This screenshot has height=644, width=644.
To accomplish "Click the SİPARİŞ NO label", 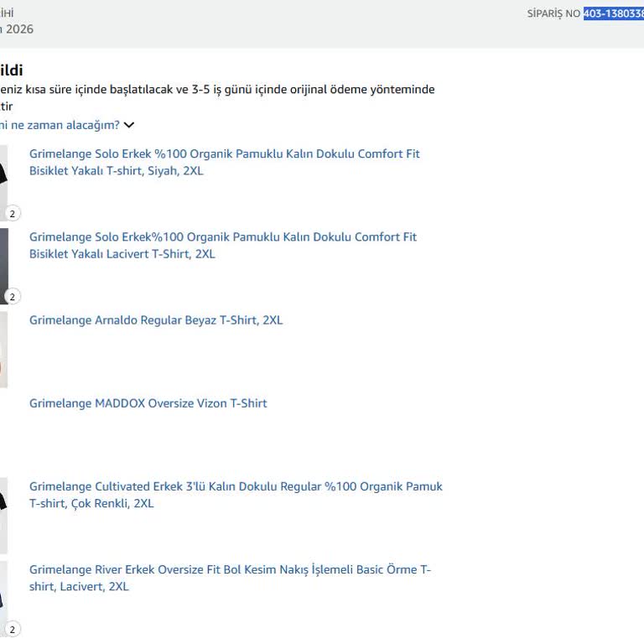I will pyautogui.click(x=553, y=13).
